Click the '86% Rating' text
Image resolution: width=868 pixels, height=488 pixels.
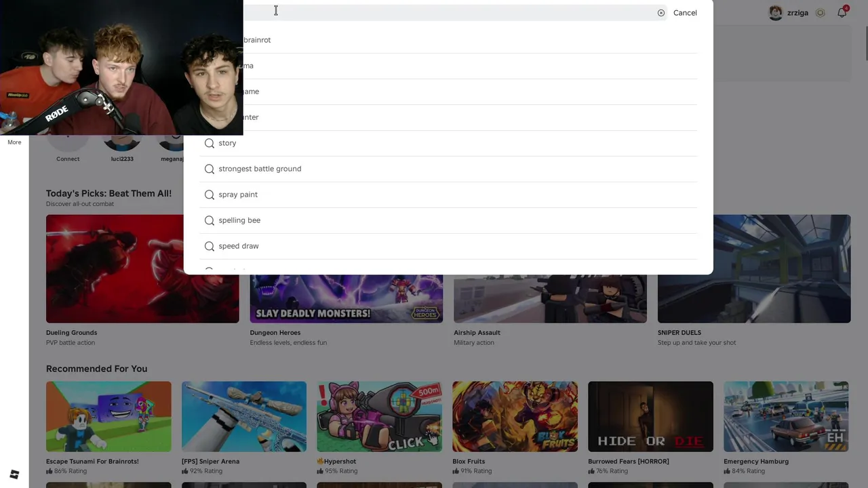70,471
